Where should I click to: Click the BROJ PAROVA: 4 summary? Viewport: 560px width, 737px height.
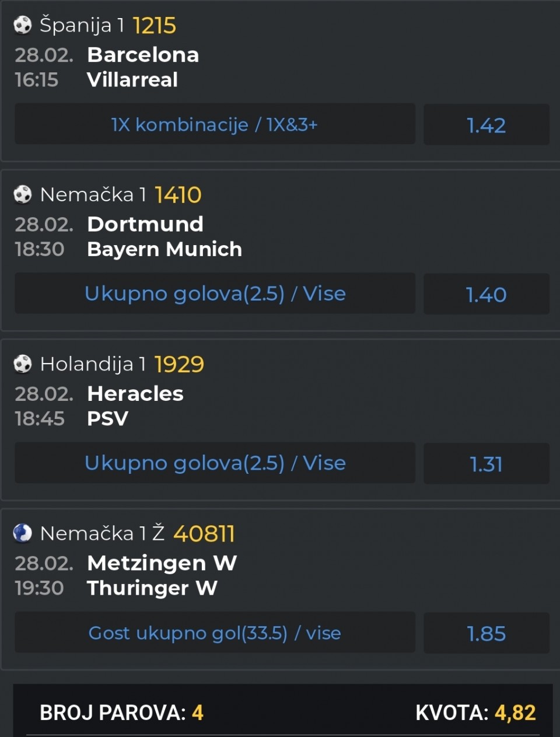(121, 712)
